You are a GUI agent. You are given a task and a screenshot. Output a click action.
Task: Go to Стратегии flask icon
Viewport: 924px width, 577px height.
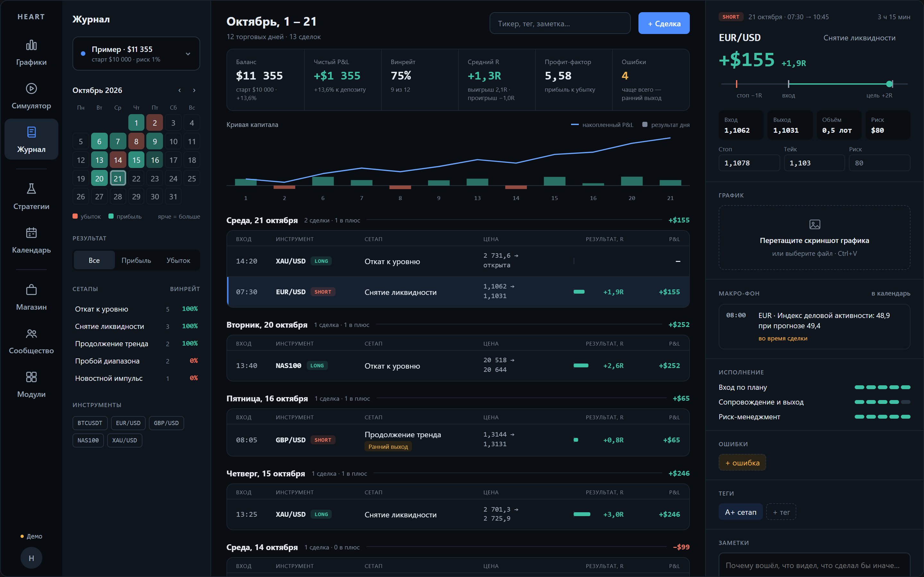[31, 189]
